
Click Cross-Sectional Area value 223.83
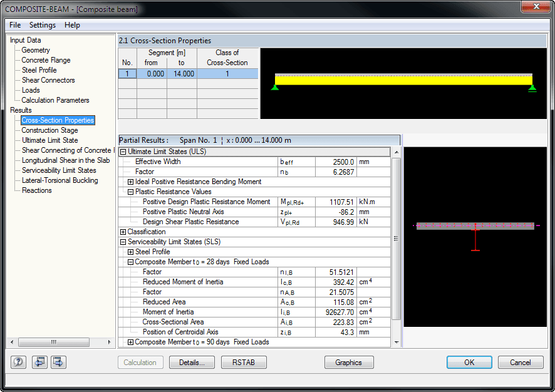click(x=336, y=322)
